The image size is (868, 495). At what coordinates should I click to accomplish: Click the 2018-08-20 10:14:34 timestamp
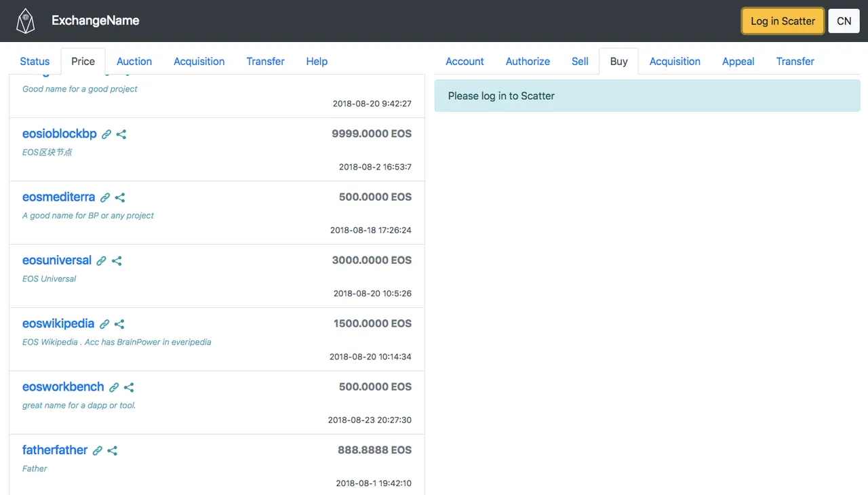tap(370, 357)
